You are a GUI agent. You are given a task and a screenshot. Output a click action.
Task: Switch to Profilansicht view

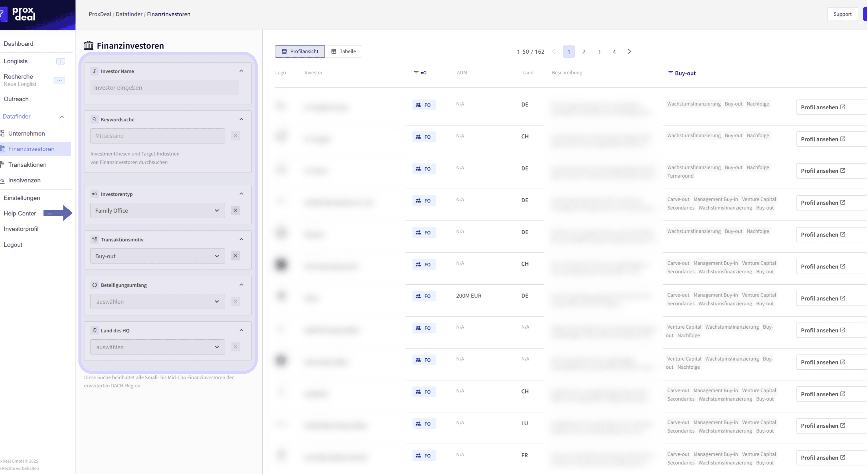point(300,52)
